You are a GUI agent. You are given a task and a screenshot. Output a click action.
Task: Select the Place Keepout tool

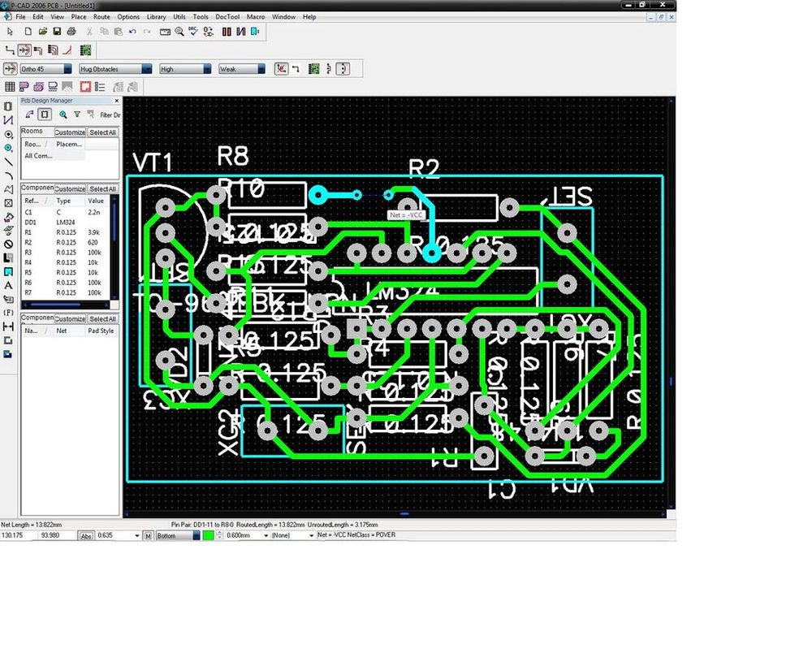(8, 244)
